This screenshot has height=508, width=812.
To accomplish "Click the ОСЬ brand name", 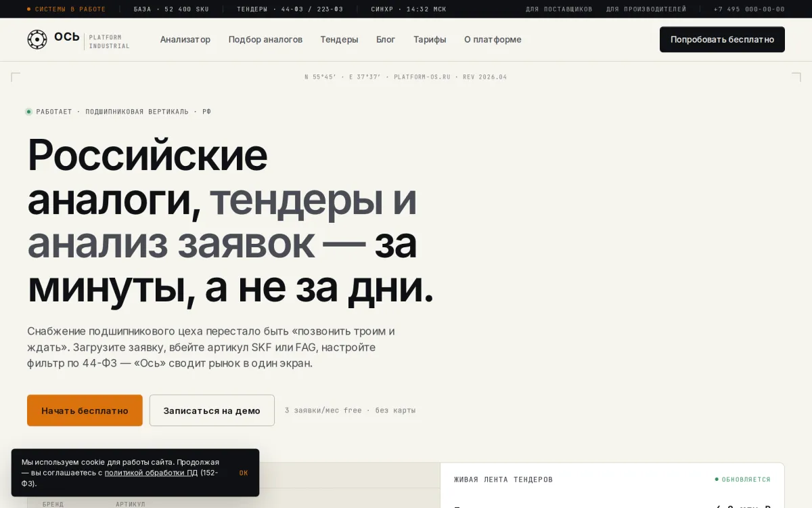I will 67,37.
